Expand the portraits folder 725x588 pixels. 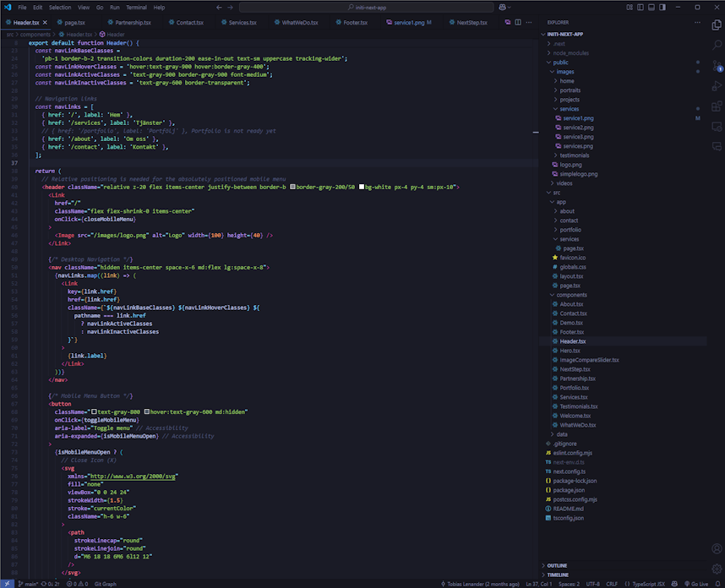coord(624,90)
